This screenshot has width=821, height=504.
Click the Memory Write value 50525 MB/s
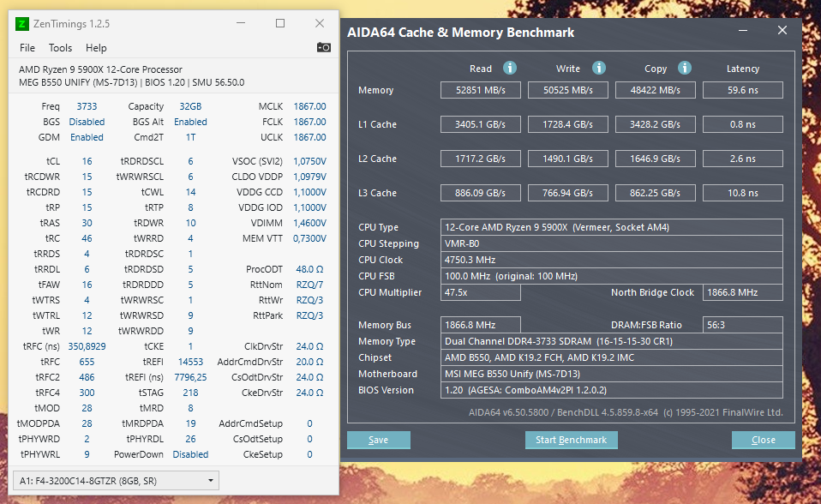[568, 90]
